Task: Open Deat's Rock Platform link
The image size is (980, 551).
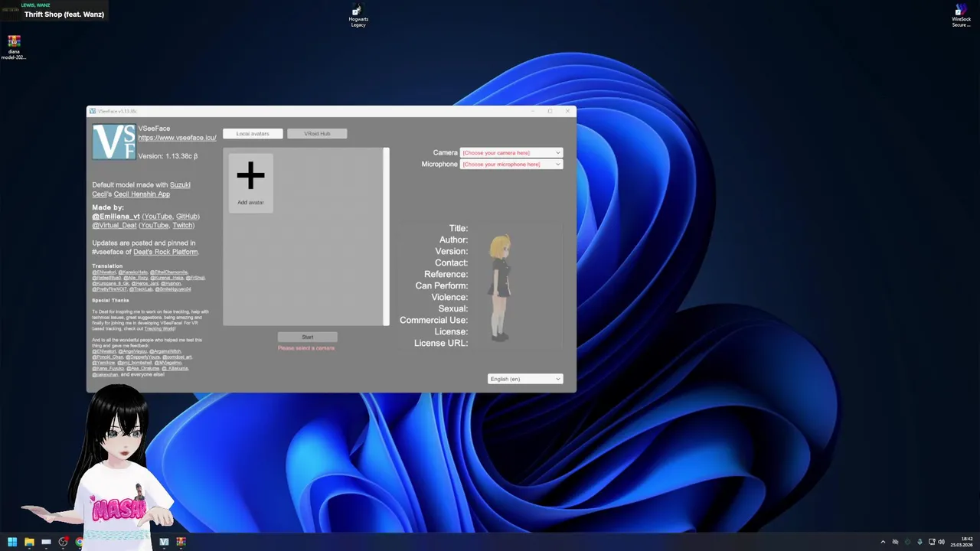Action: coord(165,252)
